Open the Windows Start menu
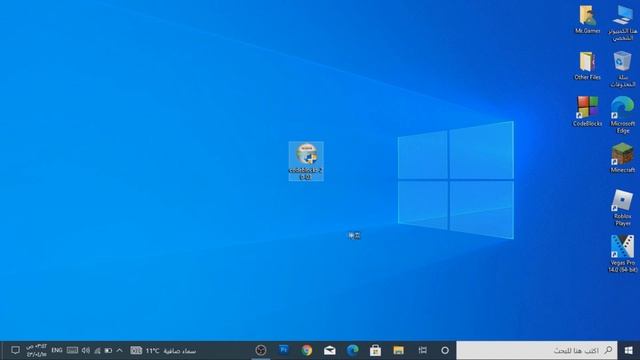 629,351
